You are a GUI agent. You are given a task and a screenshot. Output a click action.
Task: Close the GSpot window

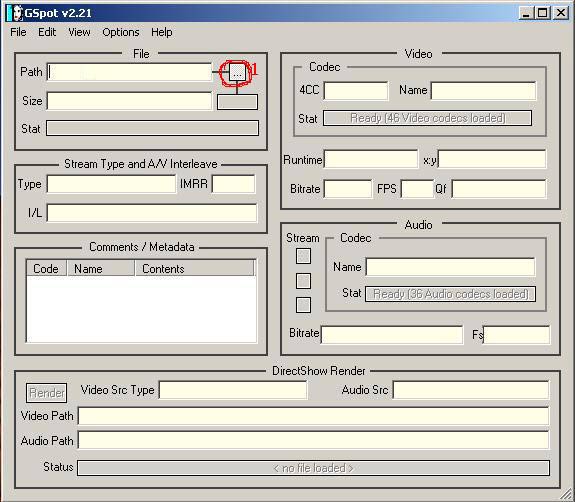click(x=561, y=13)
